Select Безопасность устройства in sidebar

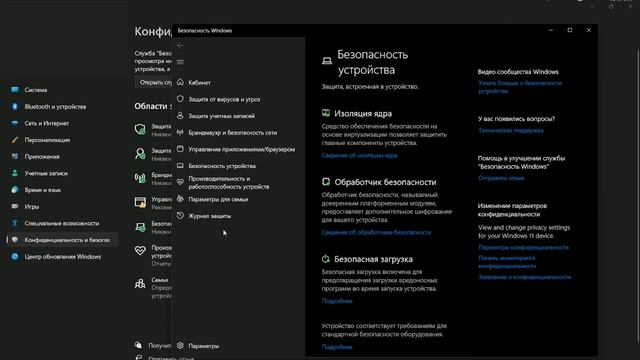[222, 166]
